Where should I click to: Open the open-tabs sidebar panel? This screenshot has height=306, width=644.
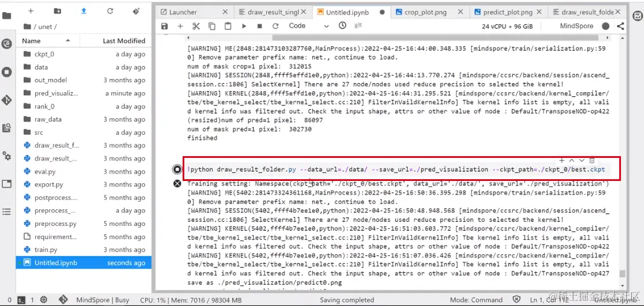(x=7, y=183)
